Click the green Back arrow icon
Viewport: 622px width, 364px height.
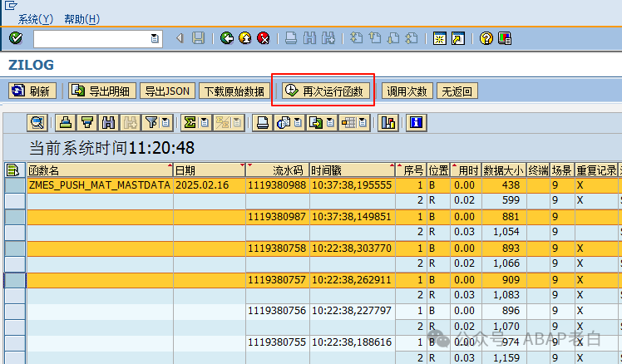(x=227, y=38)
